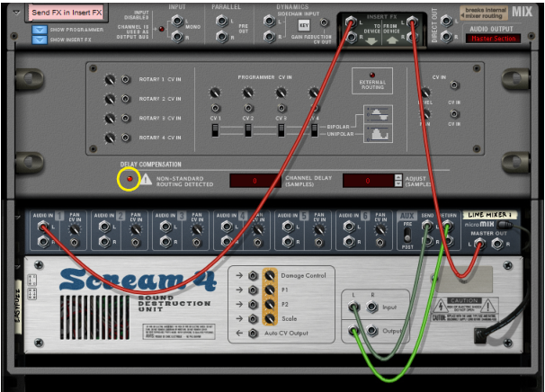Toggle the CV 1 bipolar/unipolar switch
Screen dimensions: 545x392
tap(216, 130)
